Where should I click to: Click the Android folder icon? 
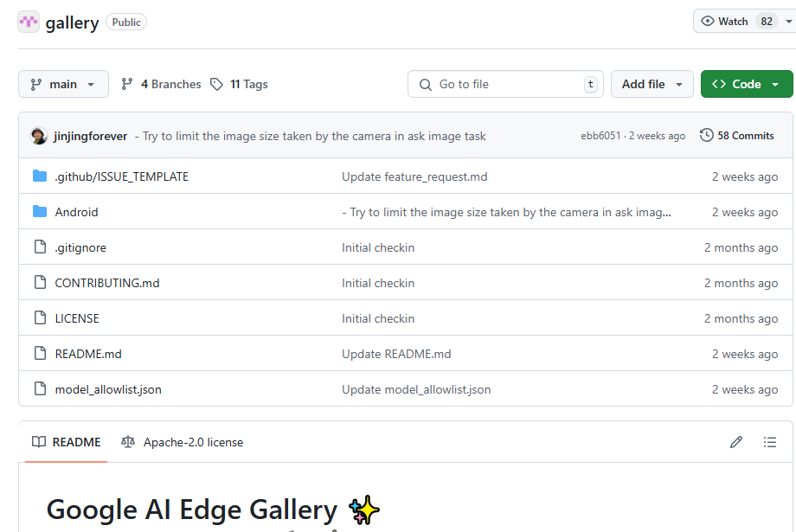tap(40, 212)
